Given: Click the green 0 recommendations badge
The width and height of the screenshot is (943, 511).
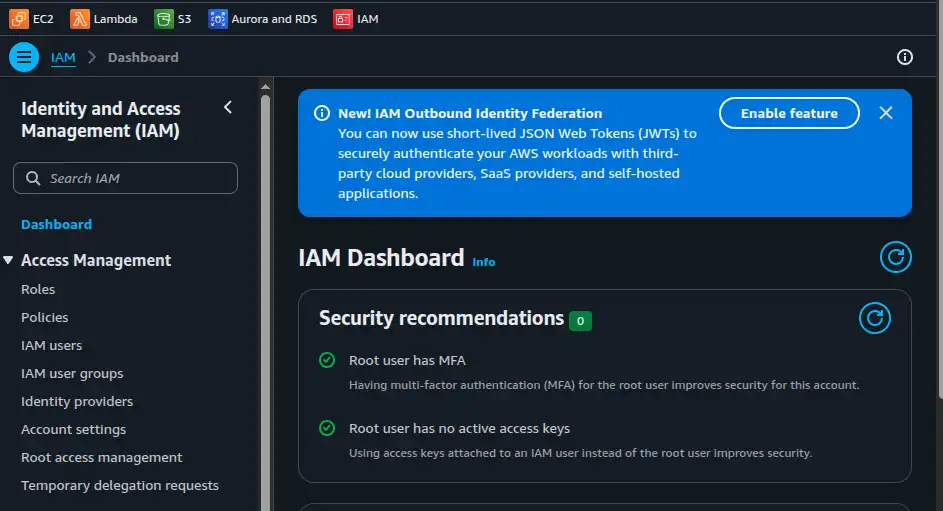Looking at the screenshot, I should [580, 320].
